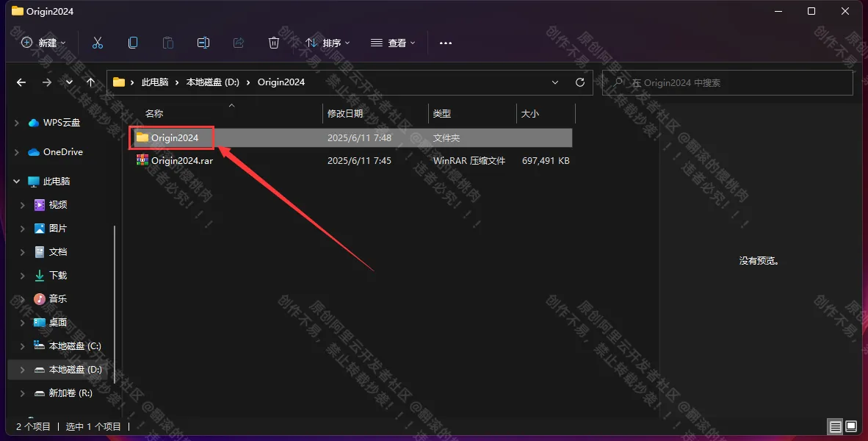This screenshot has width=868, height=441.
Task: Expand the OneDrive tree node
Action: click(x=17, y=152)
